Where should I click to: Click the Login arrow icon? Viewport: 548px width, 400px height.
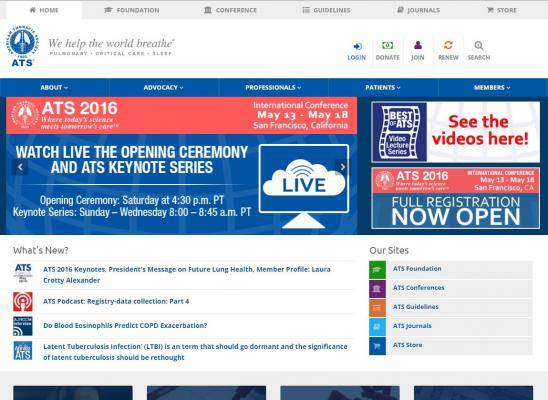point(357,46)
